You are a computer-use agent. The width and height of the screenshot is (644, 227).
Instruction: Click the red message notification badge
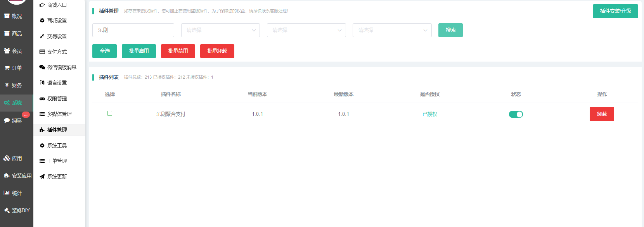tap(26, 115)
